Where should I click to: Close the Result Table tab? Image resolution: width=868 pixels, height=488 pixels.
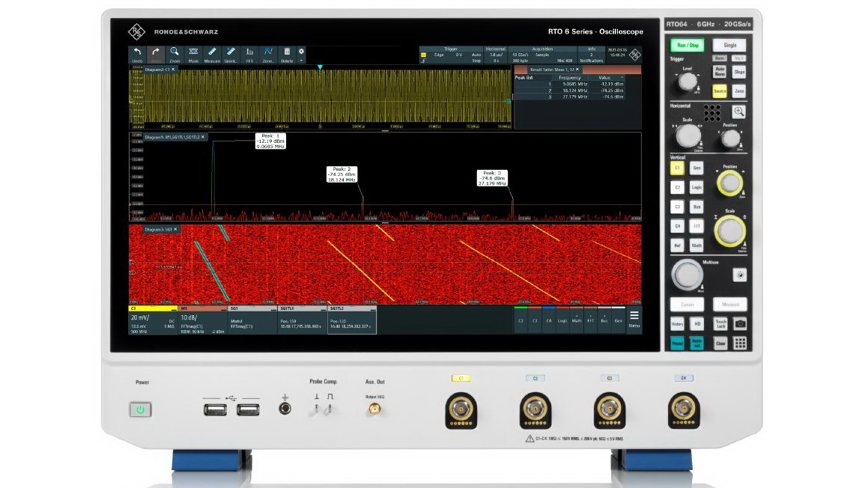point(577,70)
